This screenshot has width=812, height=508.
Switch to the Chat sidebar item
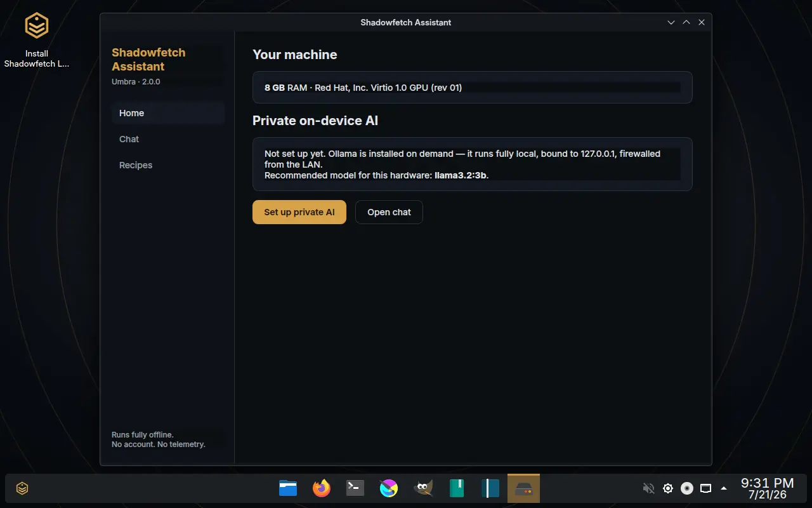168,139
